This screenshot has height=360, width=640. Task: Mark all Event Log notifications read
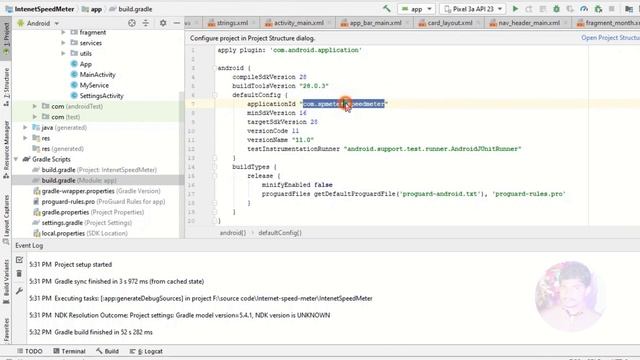[x=19, y=260]
